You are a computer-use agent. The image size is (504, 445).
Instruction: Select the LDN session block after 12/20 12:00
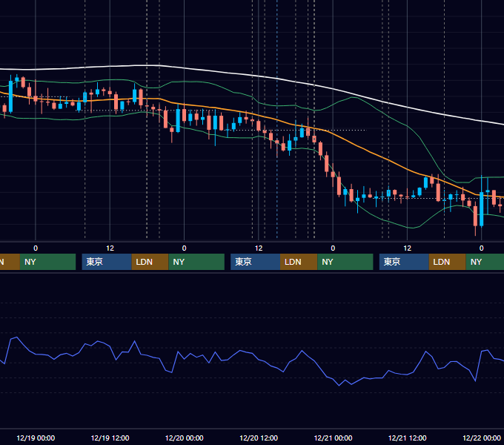[x=299, y=262]
